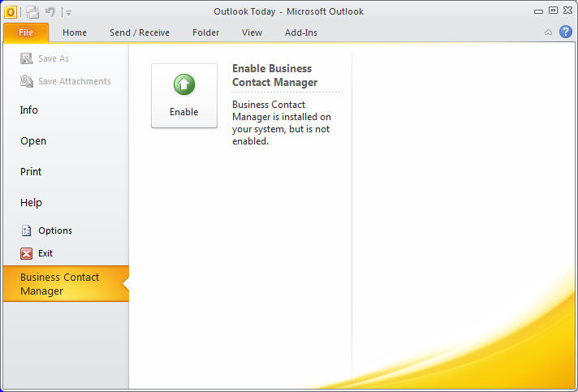Open Microsoft Outlook Help question mark icon

(x=566, y=32)
